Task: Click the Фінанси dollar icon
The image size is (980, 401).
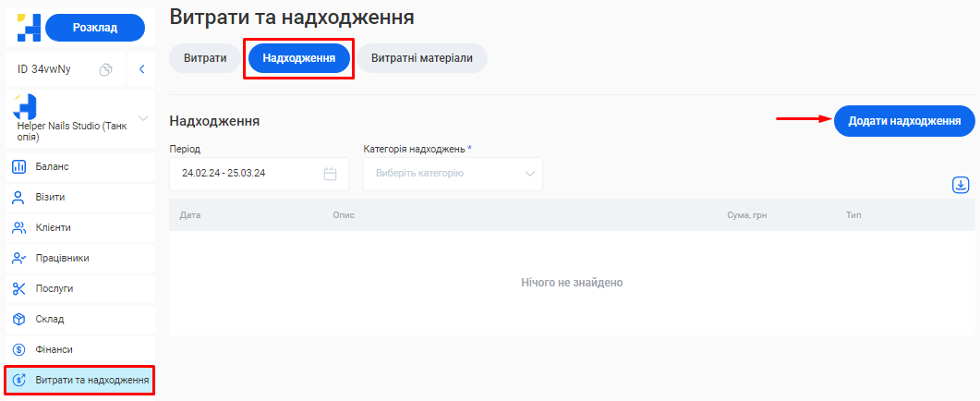Action: [18, 350]
